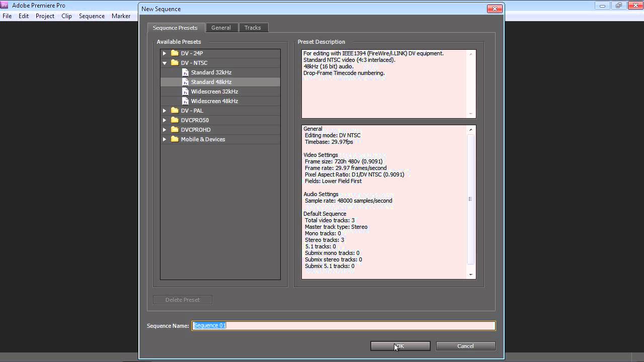Select the Widescreen 32kHz preset label
Screen dimensions: 644x362
point(214,92)
